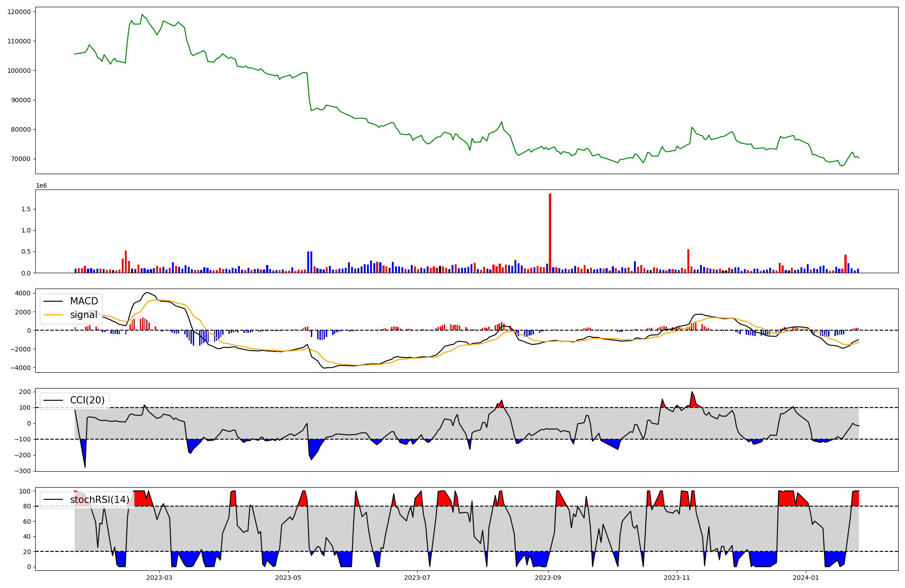The height and width of the screenshot is (588, 905).
Task: Click the 120000 price axis tick label
Action: [x=19, y=12]
